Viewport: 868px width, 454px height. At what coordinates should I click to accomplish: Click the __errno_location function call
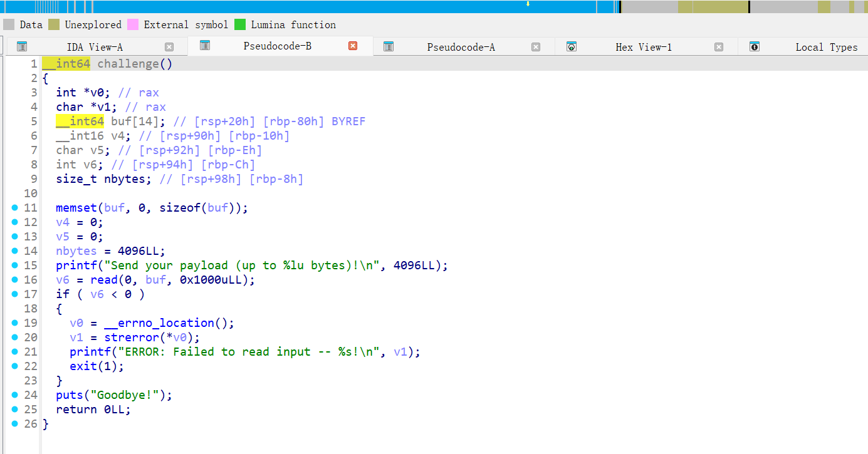[x=159, y=323]
